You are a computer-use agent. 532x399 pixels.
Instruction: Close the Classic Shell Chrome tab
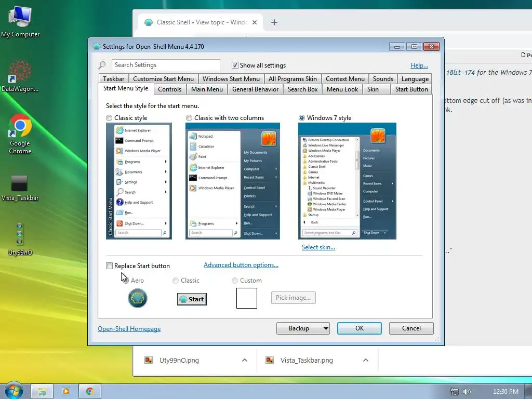click(255, 22)
